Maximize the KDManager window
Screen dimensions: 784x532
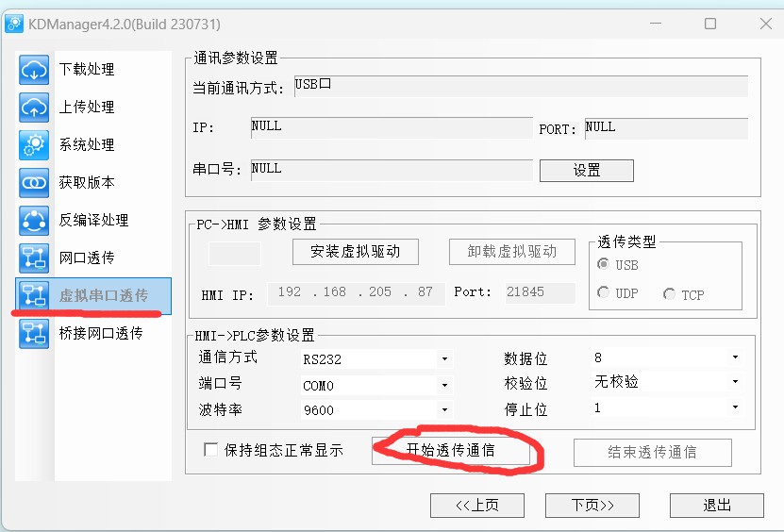pyautogui.click(x=710, y=24)
